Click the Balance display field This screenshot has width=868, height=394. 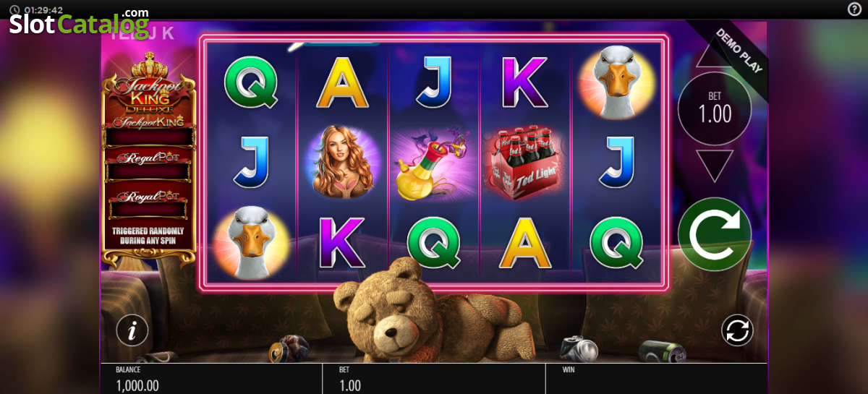210,378
